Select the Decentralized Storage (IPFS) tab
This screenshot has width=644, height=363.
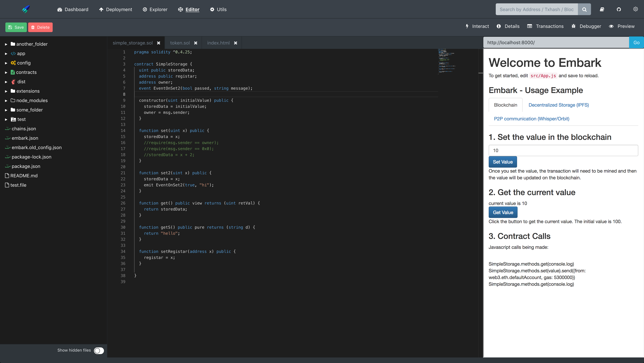(558, 105)
